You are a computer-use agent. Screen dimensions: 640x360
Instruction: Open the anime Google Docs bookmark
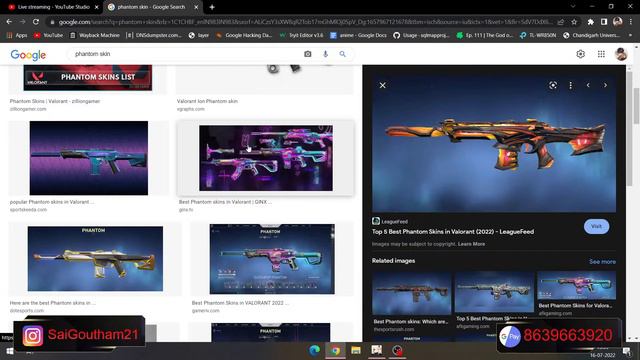pos(358,36)
